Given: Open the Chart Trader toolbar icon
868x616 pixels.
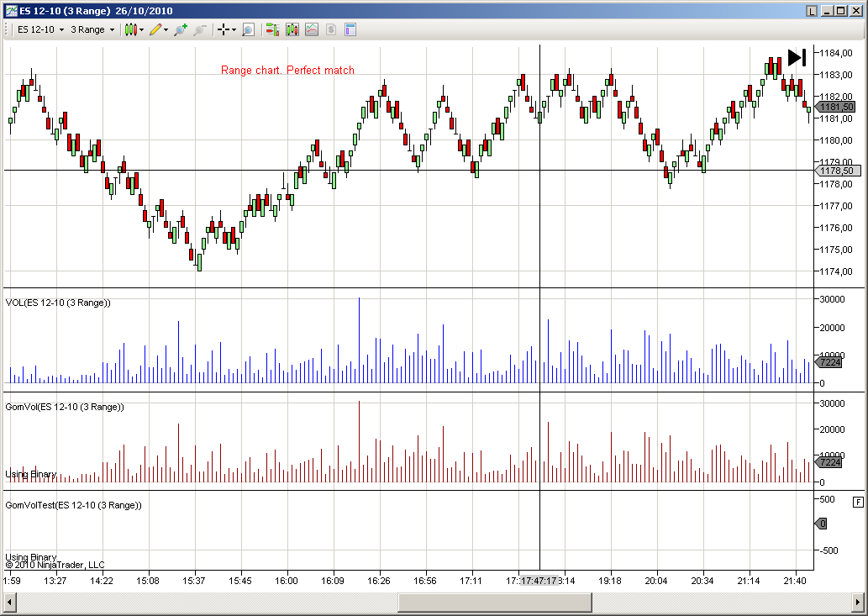Looking at the screenshot, I should (x=272, y=30).
